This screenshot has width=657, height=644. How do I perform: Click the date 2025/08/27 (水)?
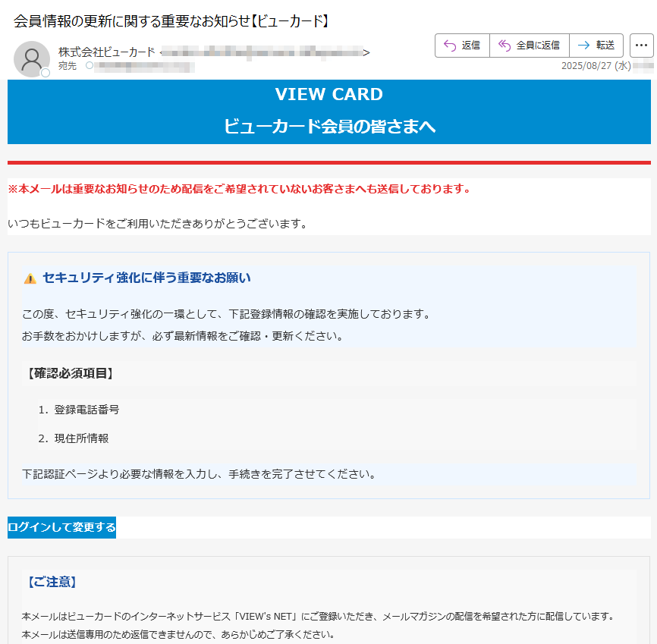click(x=596, y=66)
